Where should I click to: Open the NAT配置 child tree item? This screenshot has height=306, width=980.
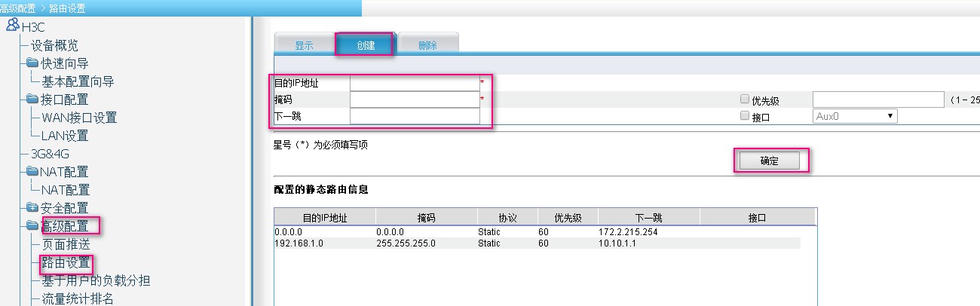pos(66,190)
